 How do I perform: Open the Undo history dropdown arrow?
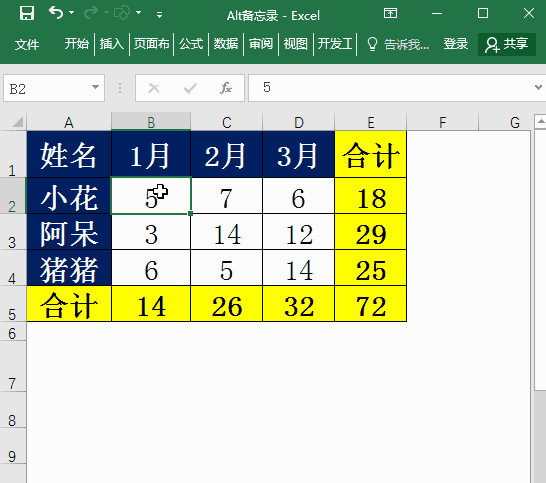pyautogui.click(x=72, y=13)
